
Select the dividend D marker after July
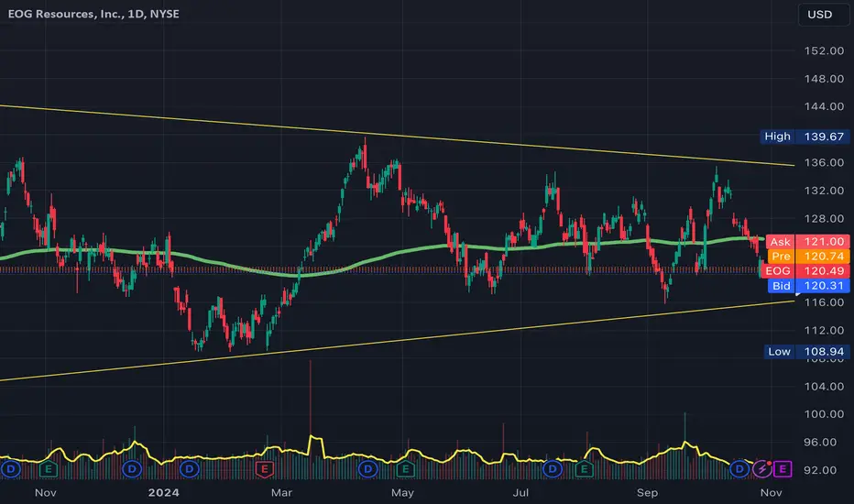[553, 468]
